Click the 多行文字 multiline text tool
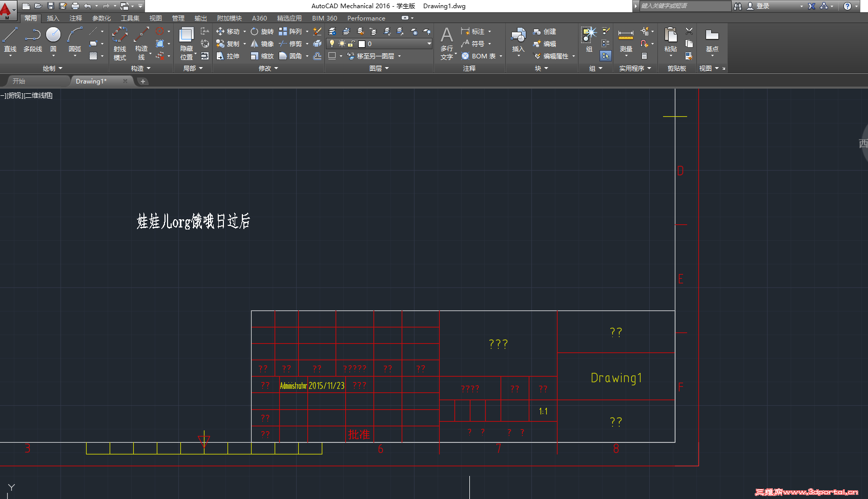This screenshot has width=868, height=499. [447, 44]
